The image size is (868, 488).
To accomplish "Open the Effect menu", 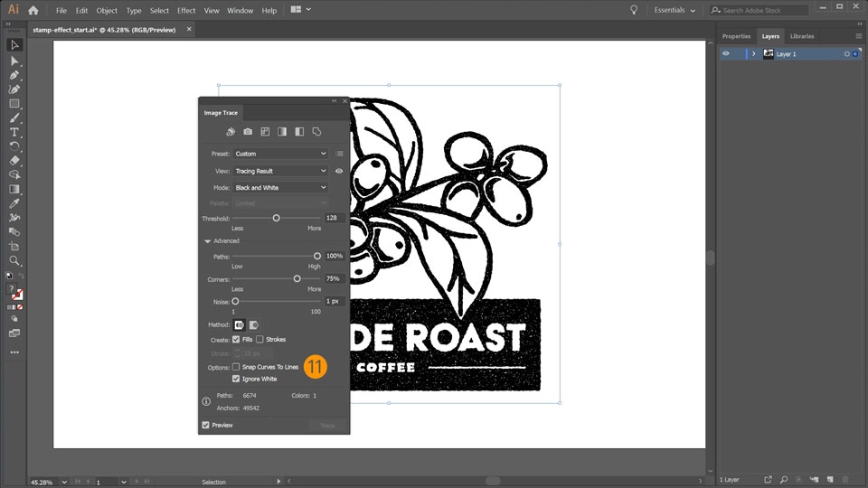I will point(186,11).
